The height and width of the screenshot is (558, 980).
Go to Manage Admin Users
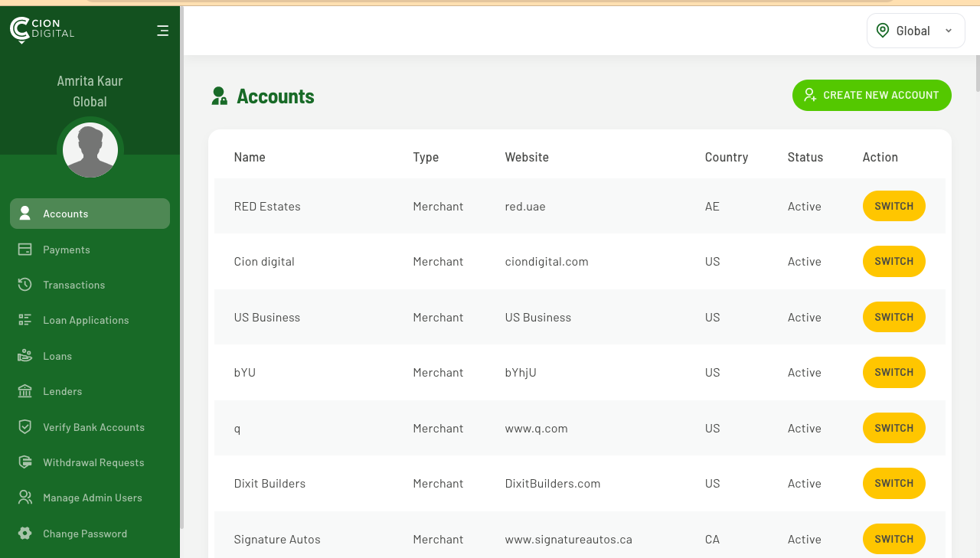point(92,498)
